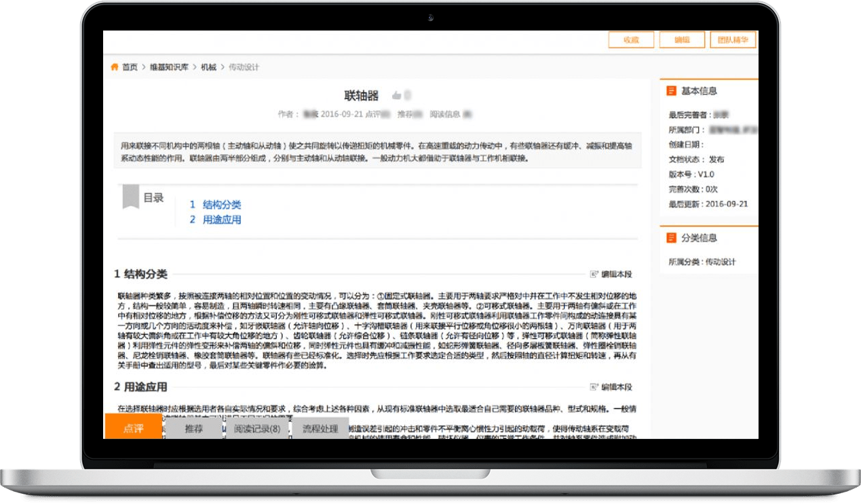861x504 pixels.
Task: Switch to the orange 点评 tab
Action: coord(133,429)
